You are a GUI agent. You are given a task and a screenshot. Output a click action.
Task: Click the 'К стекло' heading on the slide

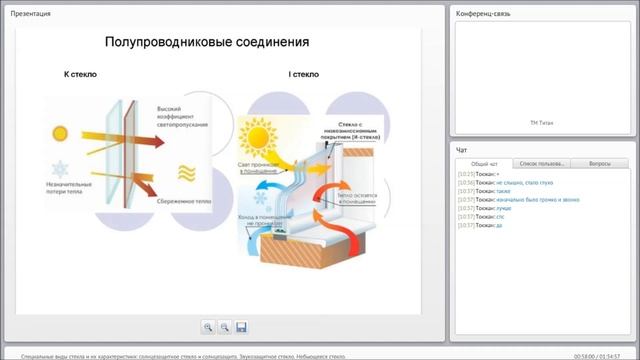(80, 74)
